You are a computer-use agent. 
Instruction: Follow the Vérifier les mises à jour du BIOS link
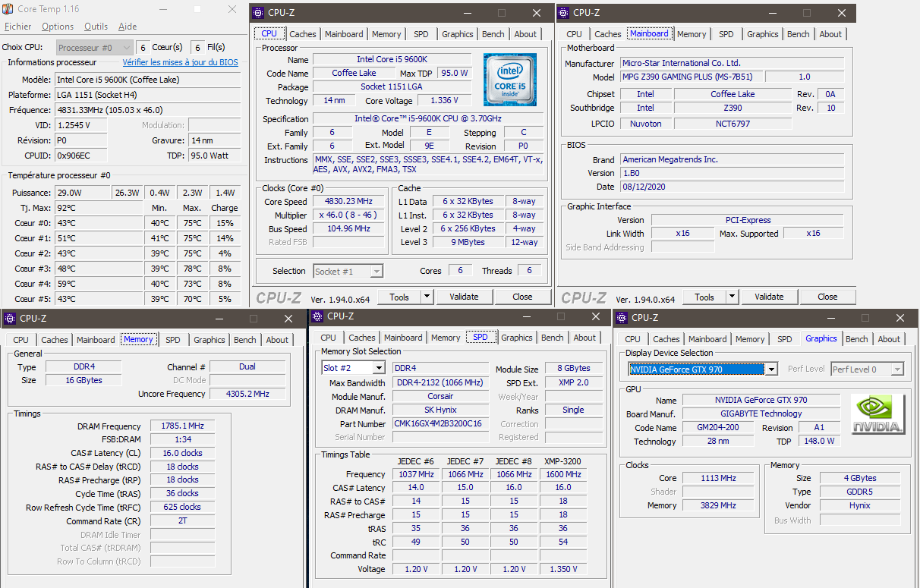181,62
